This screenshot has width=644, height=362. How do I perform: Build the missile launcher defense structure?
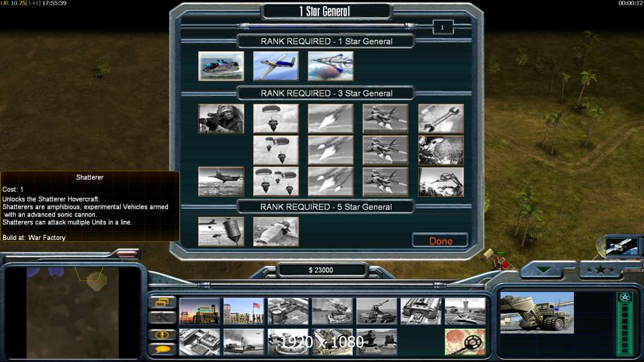click(332, 311)
